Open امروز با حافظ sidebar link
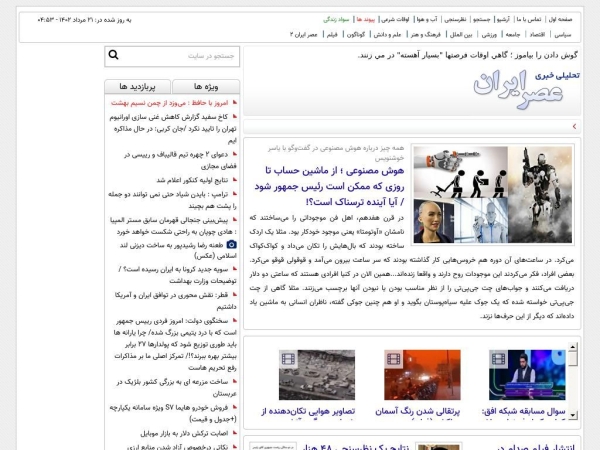Screen dimensions: 600x450 coord(170,103)
